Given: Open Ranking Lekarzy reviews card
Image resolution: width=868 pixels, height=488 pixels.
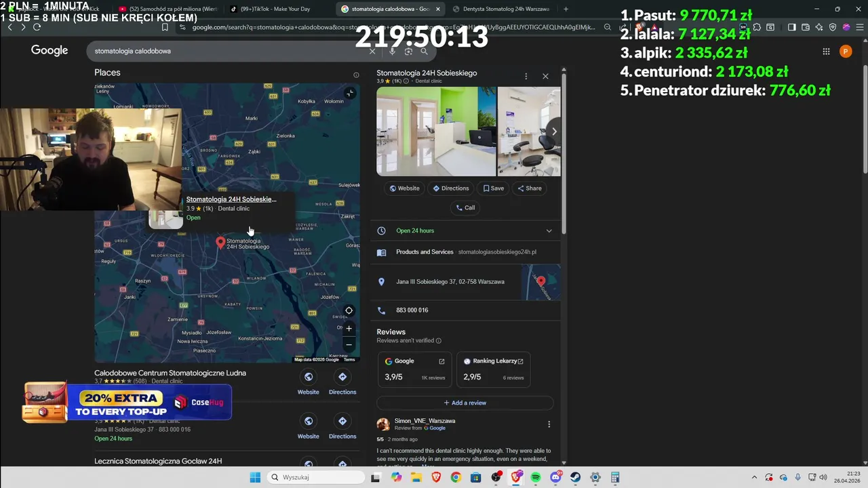Looking at the screenshot, I should click(494, 369).
